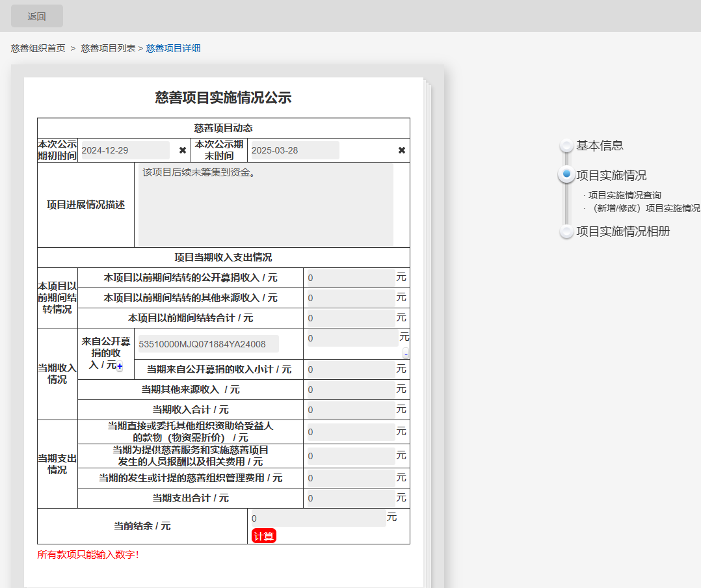Click the fundraising record number field 53510000MJQ071884YA24008
This screenshot has width=701, height=588.
point(208,344)
